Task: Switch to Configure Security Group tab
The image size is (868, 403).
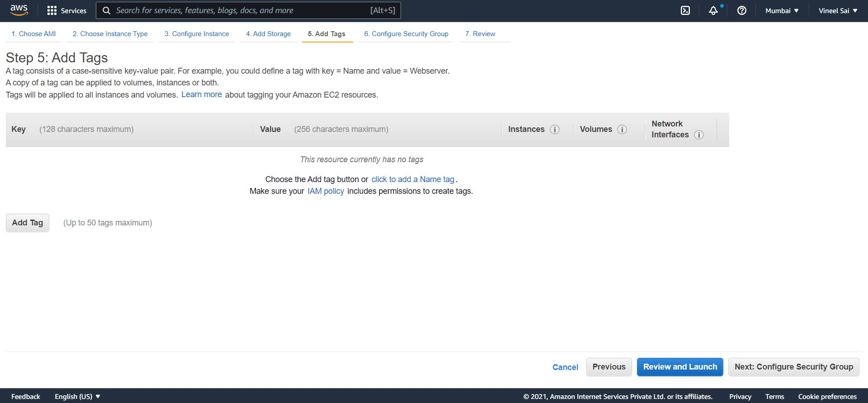Action: (x=406, y=34)
